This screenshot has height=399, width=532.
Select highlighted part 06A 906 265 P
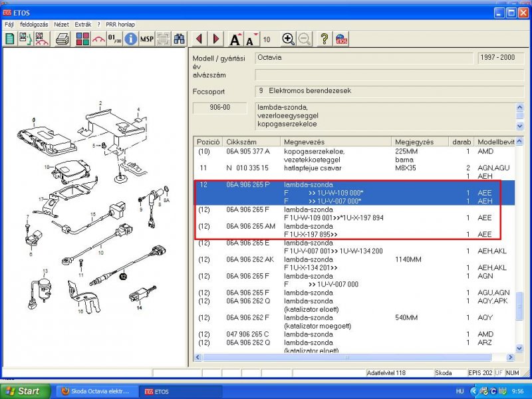click(248, 185)
